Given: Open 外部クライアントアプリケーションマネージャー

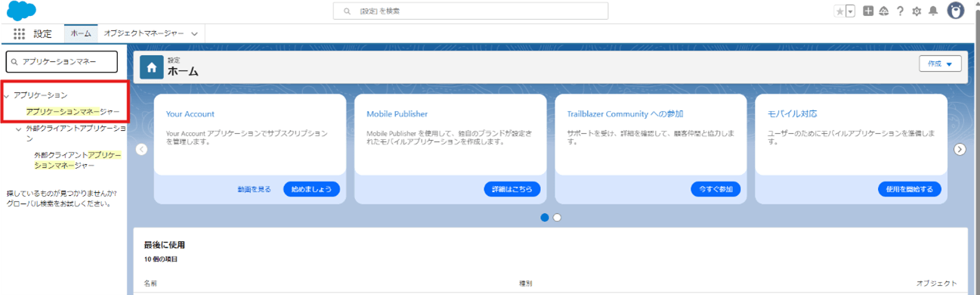Looking at the screenshot, I should coord(78,160).
